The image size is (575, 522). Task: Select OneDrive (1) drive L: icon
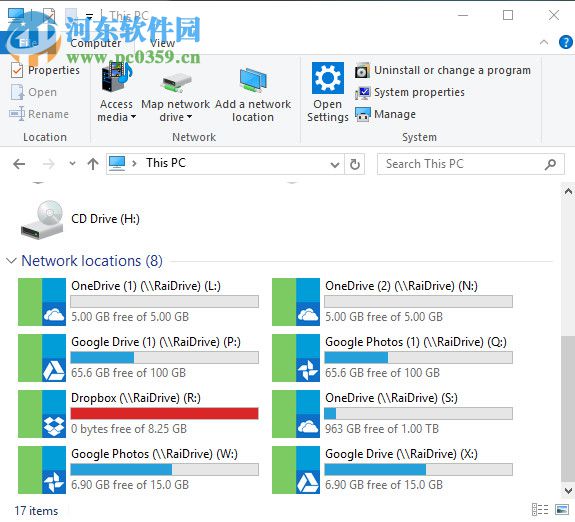tap(42, 302)
